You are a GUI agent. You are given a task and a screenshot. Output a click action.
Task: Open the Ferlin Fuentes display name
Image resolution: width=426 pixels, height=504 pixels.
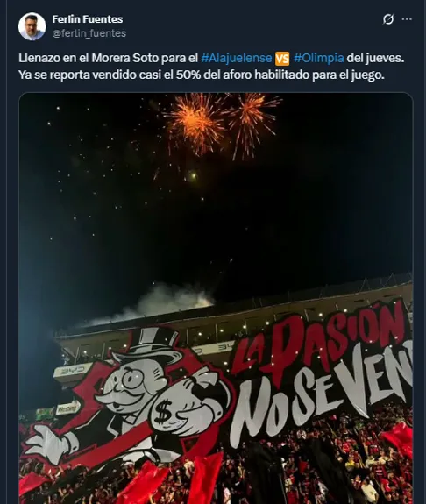tap(88, 19)
